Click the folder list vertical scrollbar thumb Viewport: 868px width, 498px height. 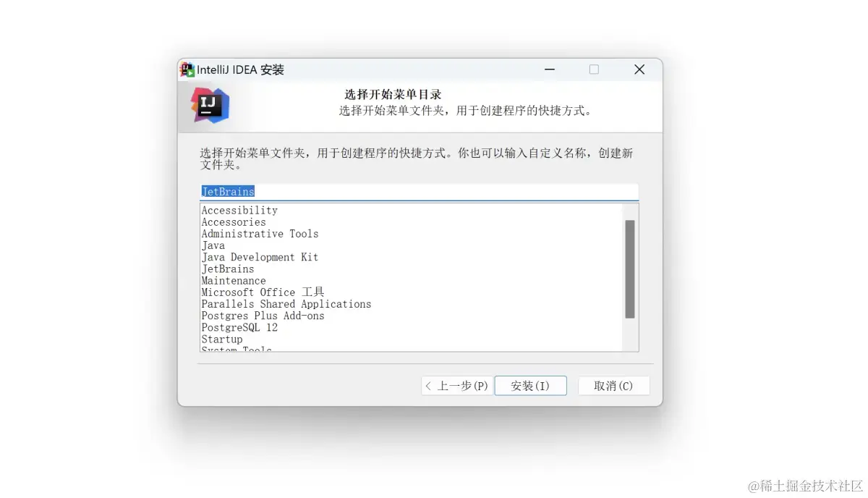[x=630, y=269]
